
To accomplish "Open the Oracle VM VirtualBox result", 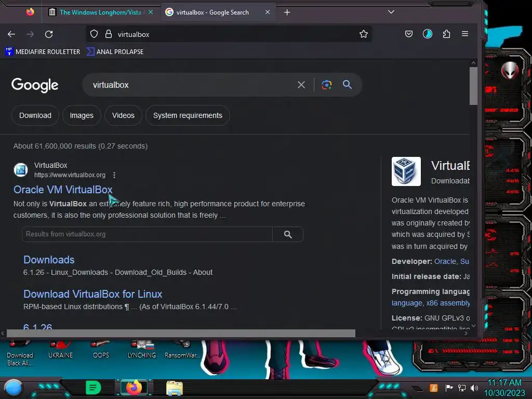I will coord(63,190).
